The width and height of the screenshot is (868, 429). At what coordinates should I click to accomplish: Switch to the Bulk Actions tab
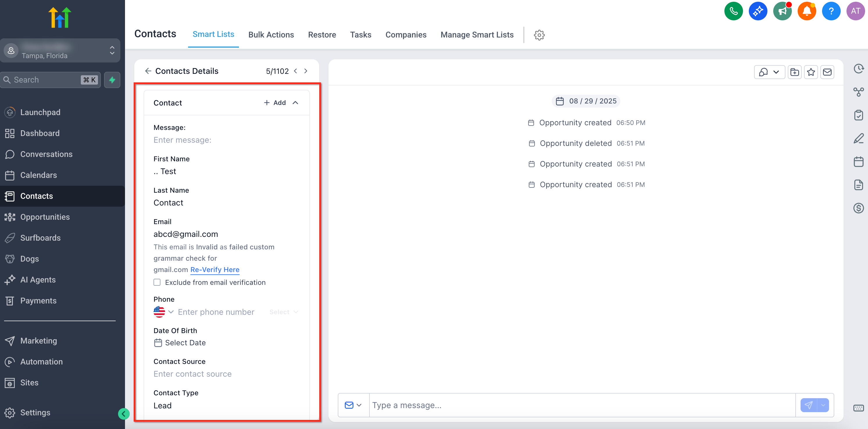pos(271,35)
